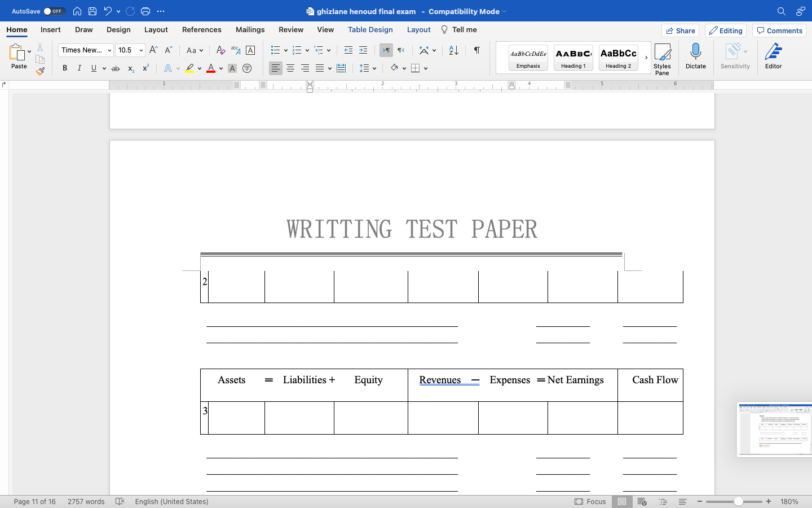The image size is (812, 508).
Task: Switch to the Design tab
Action: tap(118, 30)
